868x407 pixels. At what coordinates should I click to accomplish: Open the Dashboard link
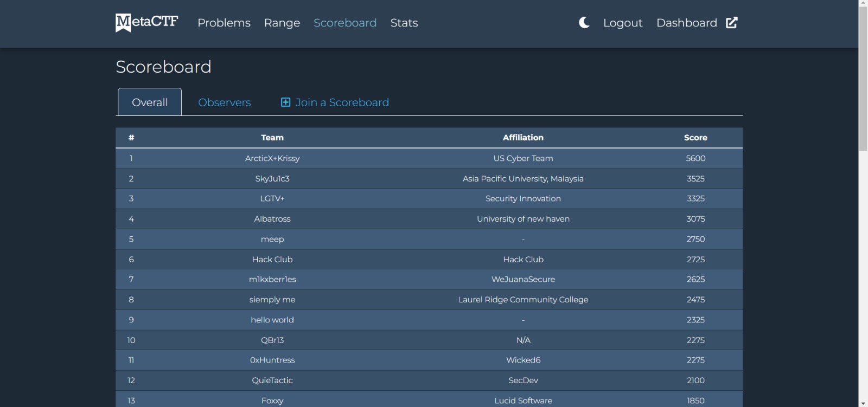pyautogui.click(x=687, y=23)
